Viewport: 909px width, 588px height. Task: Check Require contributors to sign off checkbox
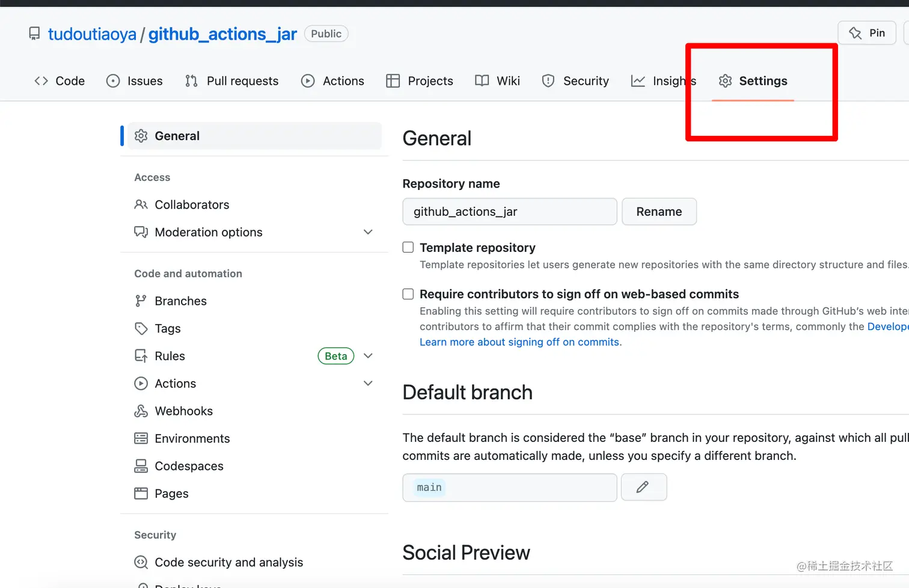(408, 294)
